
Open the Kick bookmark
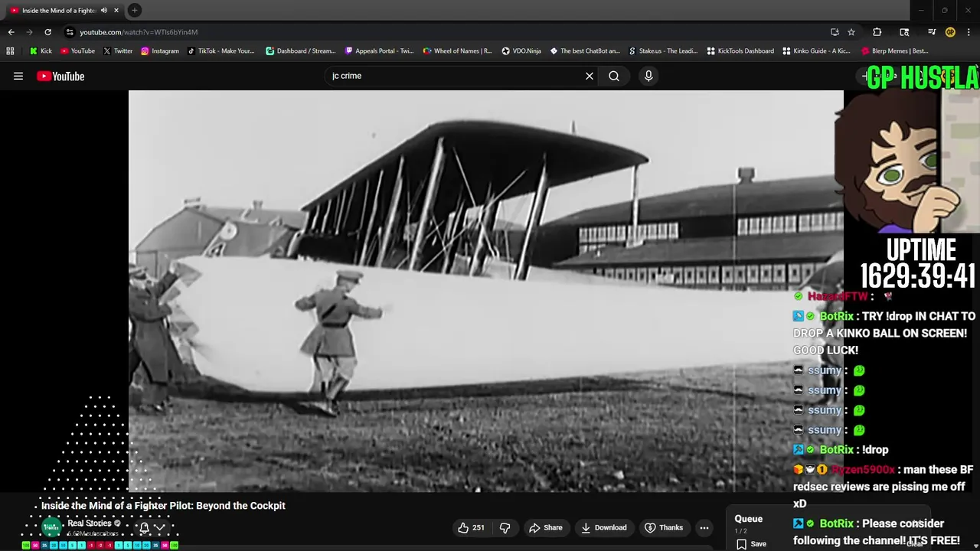tap(41, 51)
